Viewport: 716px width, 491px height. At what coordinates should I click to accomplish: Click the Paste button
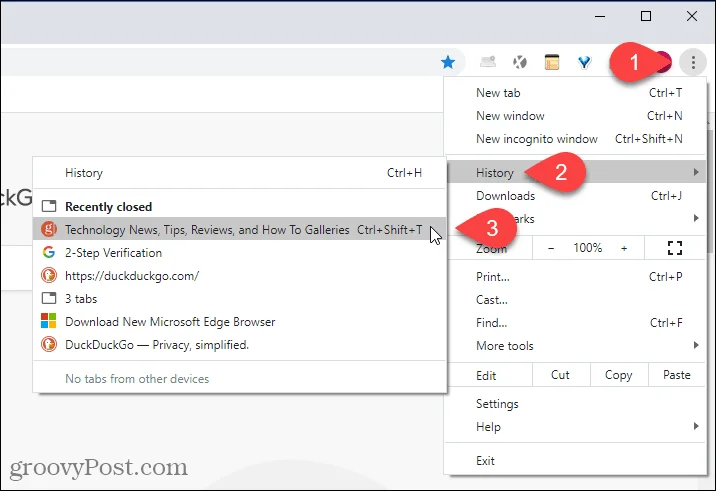click(677, 375)
